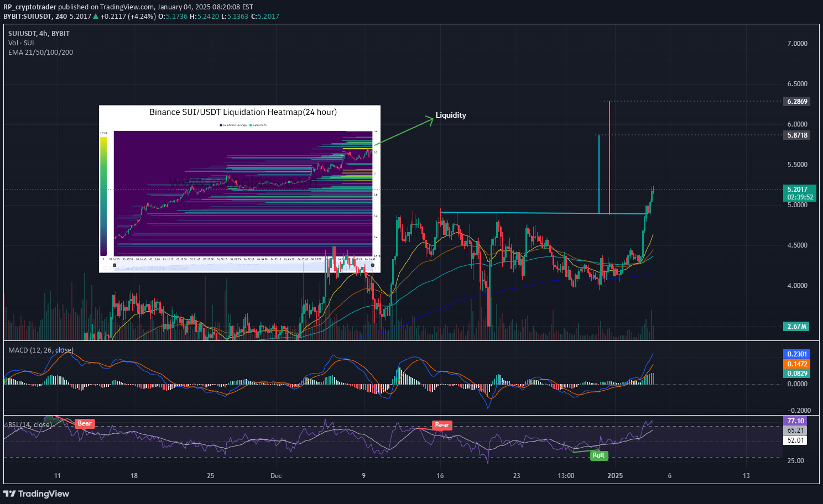Click the 'Bear' label near December 16
The height and width of the screenshot is (504, 823).
click(x=442, y=425)
